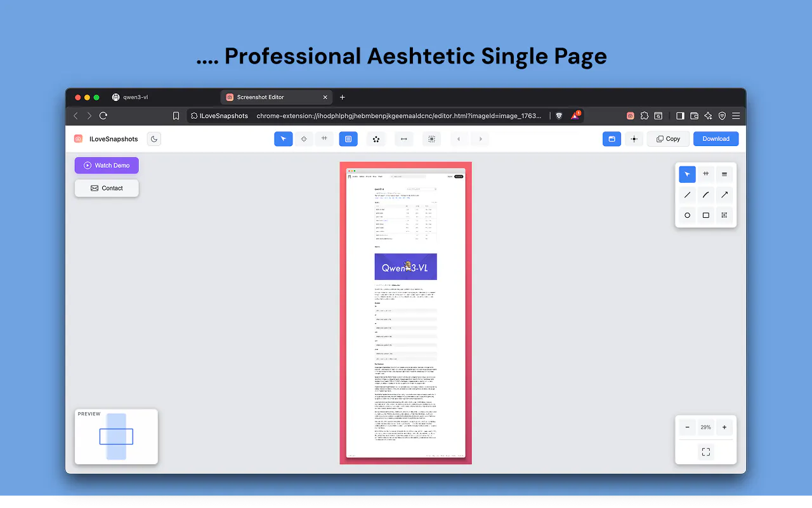Click the Brave shield lion icon
Viewport: 812px width, 508px height.
(559, 116)
